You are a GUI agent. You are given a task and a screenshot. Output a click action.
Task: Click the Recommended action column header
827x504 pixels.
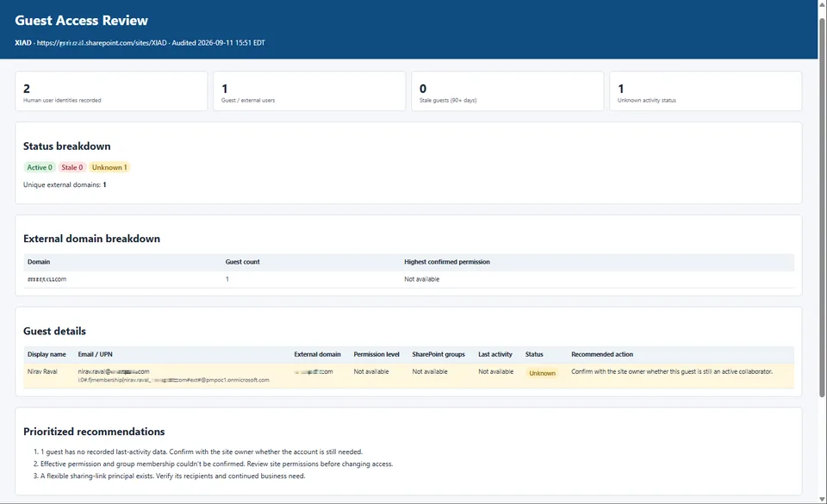[602, 354]
